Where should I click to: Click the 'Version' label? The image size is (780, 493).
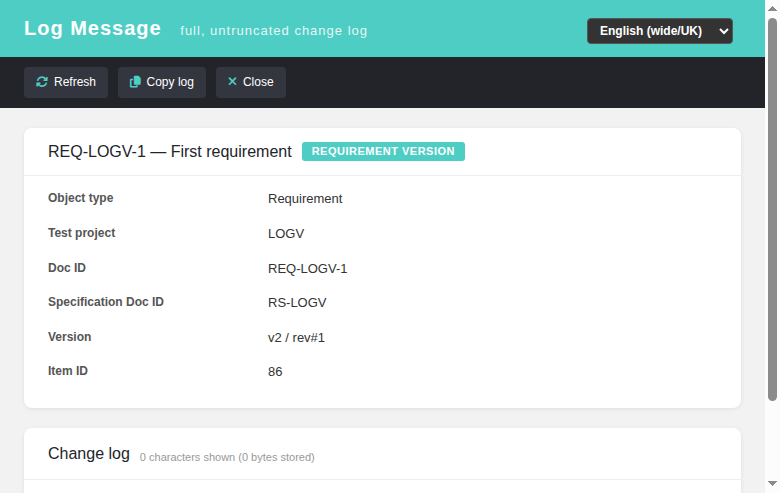click(69, 337)
